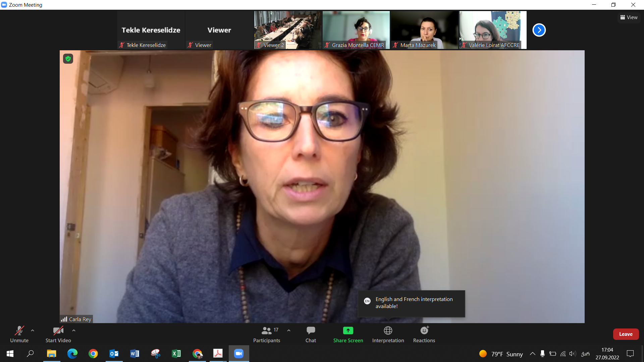644x362 pixels.
Task: Open Microsoft Word from the taskbar
Action: pyautogui.click(x=135, y=354)
